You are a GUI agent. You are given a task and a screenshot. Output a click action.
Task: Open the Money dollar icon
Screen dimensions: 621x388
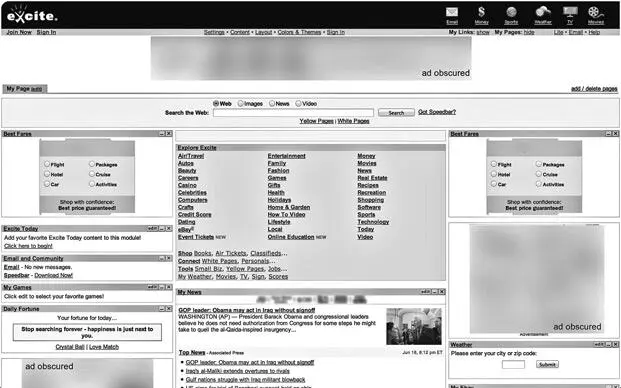pyautogui.click(x=481, y=12)
